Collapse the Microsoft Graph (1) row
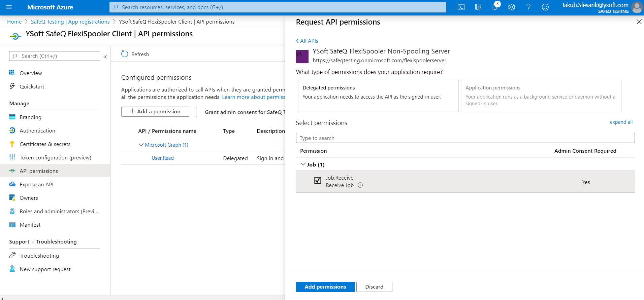Screen dimensions: 644x300 pos(141,145)
